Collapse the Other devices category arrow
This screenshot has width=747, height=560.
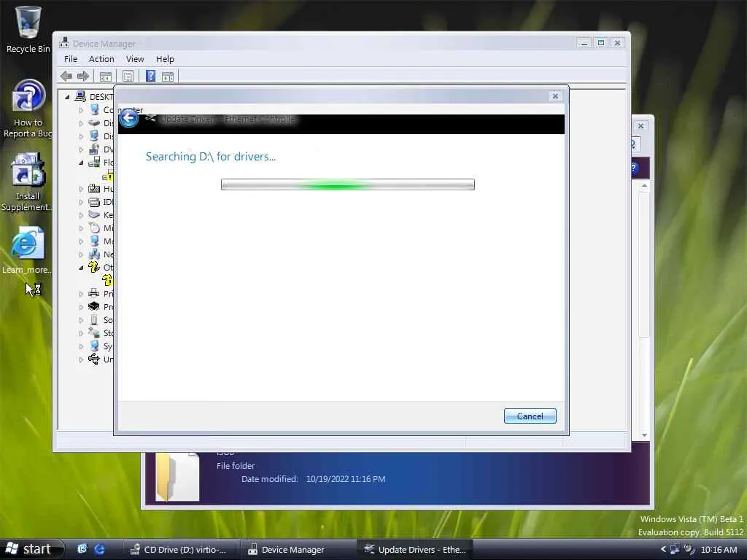[x=81, y=268]
